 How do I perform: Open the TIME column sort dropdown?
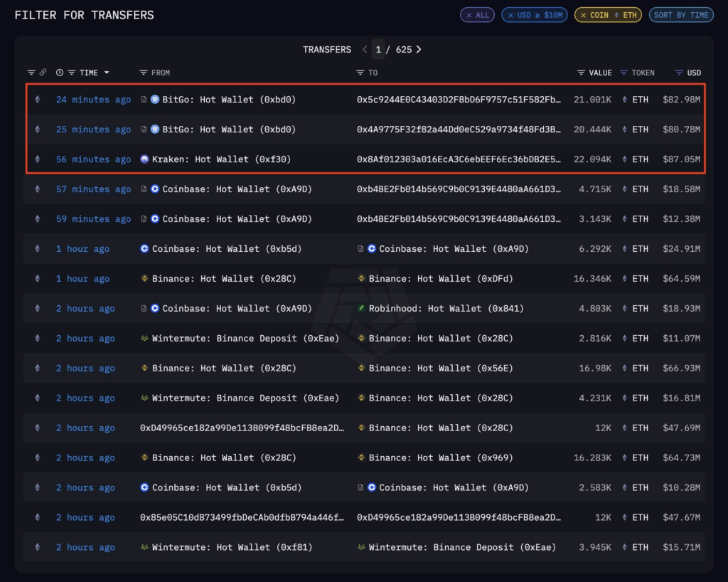[x=108, y=72]
